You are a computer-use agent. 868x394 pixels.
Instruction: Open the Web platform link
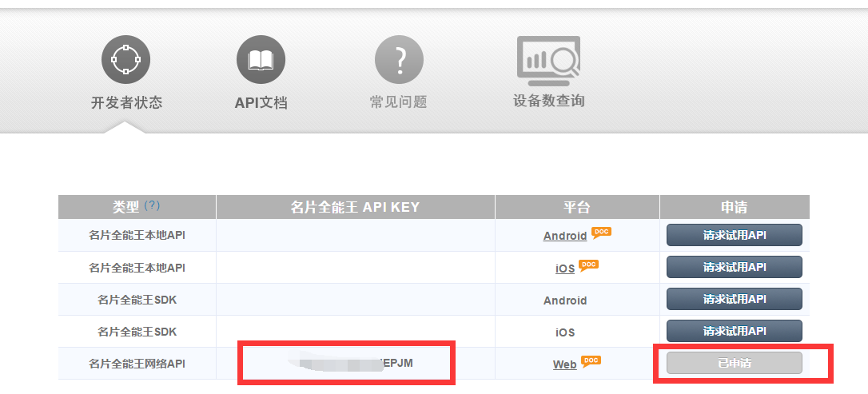pos(564,364)
